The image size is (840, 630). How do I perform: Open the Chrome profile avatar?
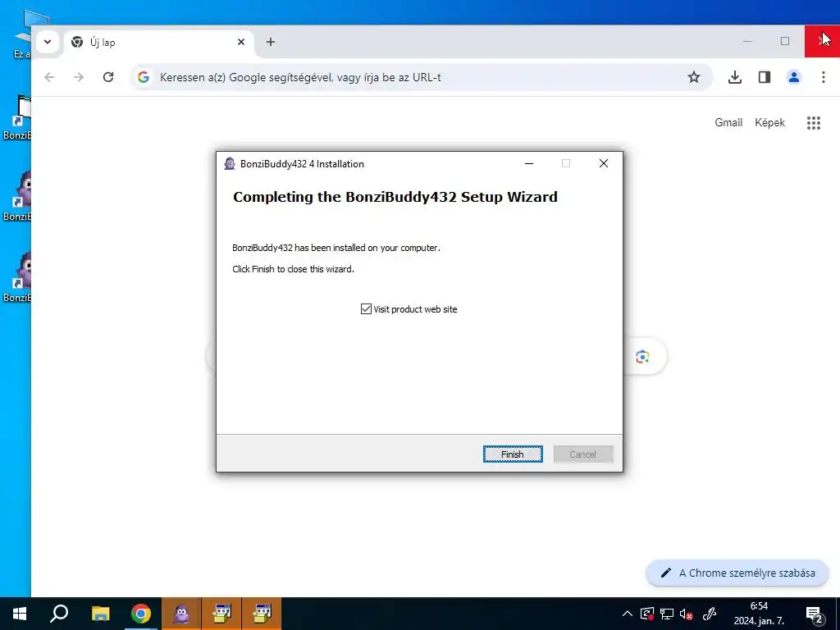[x=794, y=77]
